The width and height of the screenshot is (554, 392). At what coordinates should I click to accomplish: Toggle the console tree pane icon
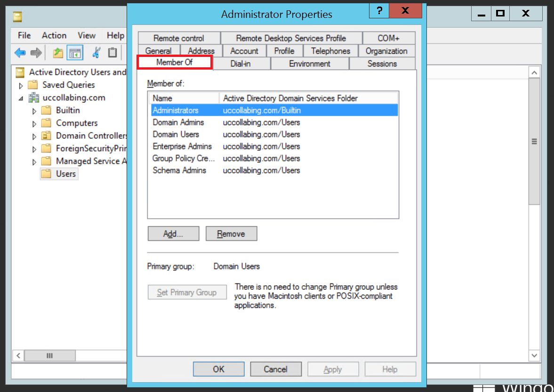point(75,53)
